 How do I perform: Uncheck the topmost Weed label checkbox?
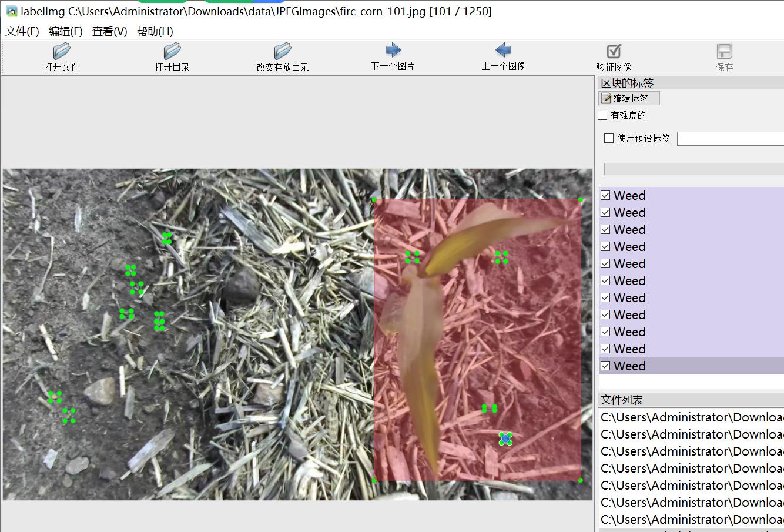[x=605, y=195]
